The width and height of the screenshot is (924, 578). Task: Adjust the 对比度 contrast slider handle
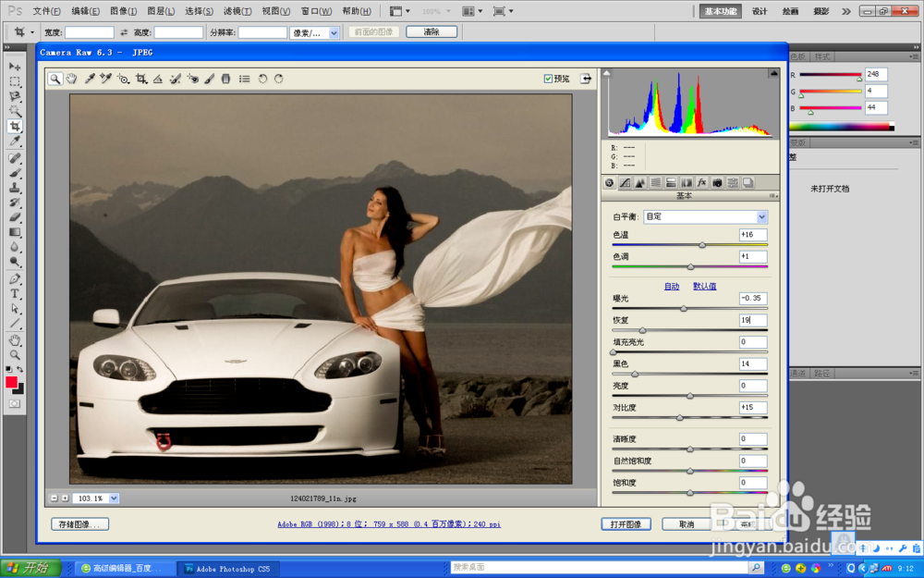tap(680, 417)
